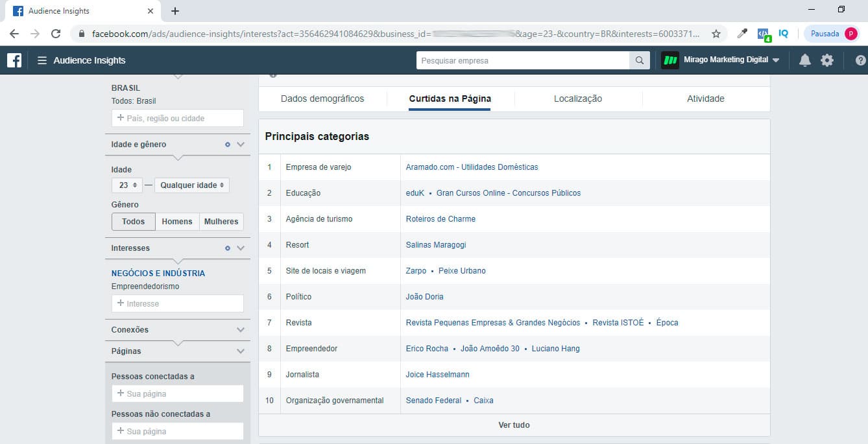Click the search magnifier button
This screenshot has width=868, height=444.
click(639, 60)
